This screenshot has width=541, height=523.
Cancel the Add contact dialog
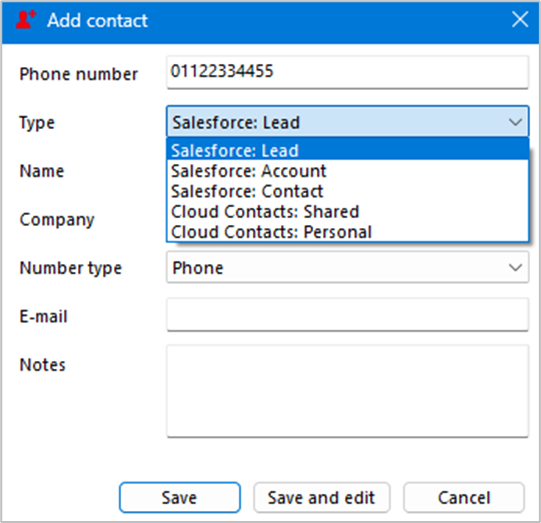tap(464, 497)
